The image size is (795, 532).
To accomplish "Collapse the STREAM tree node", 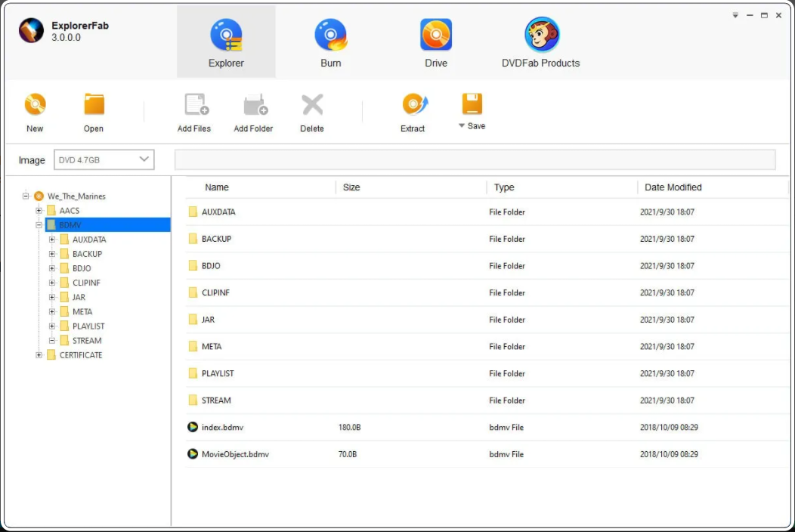I will tap(51, 340).
